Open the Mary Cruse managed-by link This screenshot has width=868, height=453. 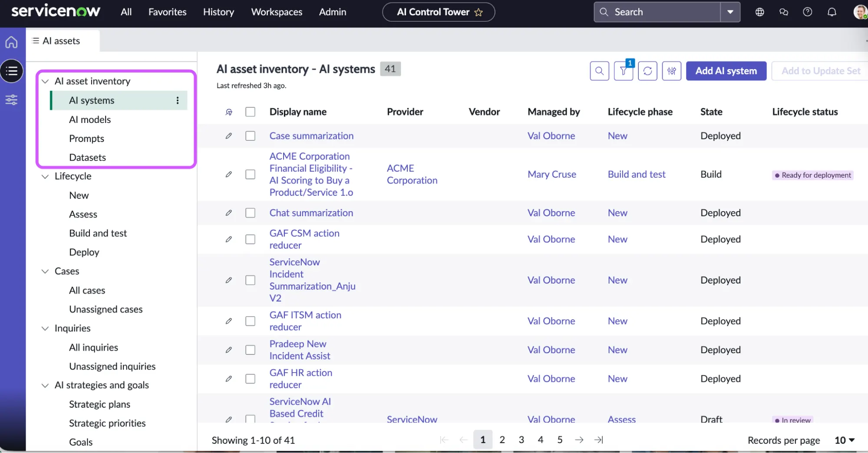coord(552,175)
